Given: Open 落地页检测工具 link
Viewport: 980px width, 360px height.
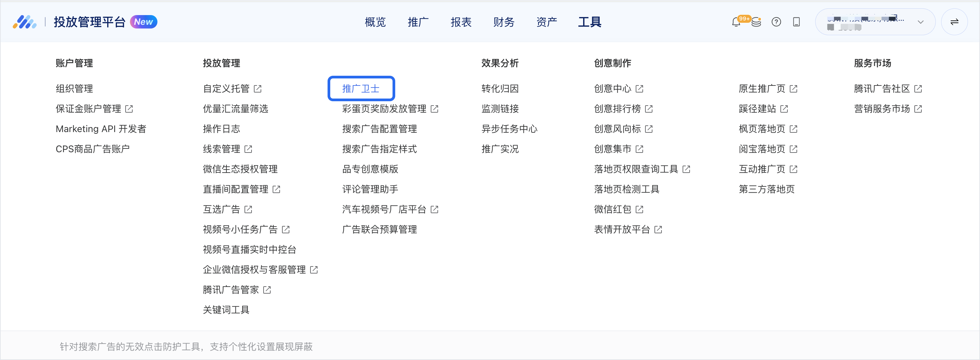Looking at the screenshot, I should point(627,189).
